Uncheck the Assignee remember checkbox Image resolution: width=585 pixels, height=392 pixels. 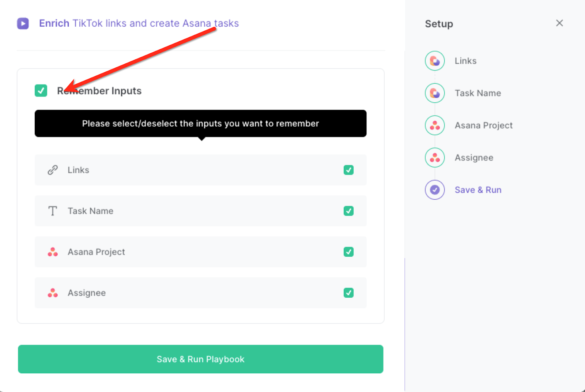pos(349,293)
